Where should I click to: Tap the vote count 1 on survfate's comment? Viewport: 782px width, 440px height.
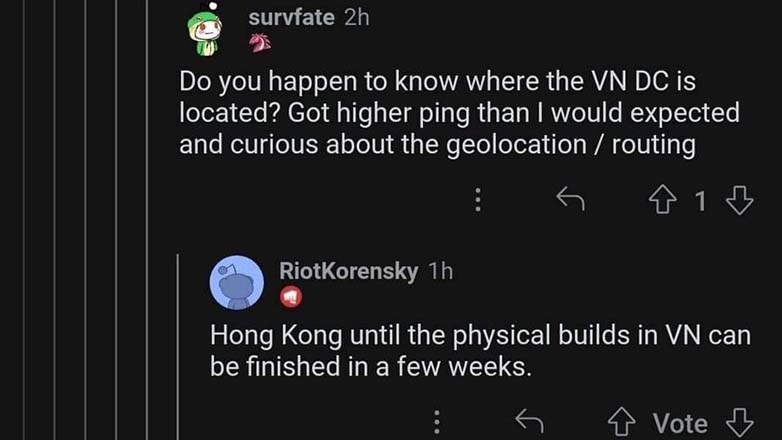click(701, 201)
